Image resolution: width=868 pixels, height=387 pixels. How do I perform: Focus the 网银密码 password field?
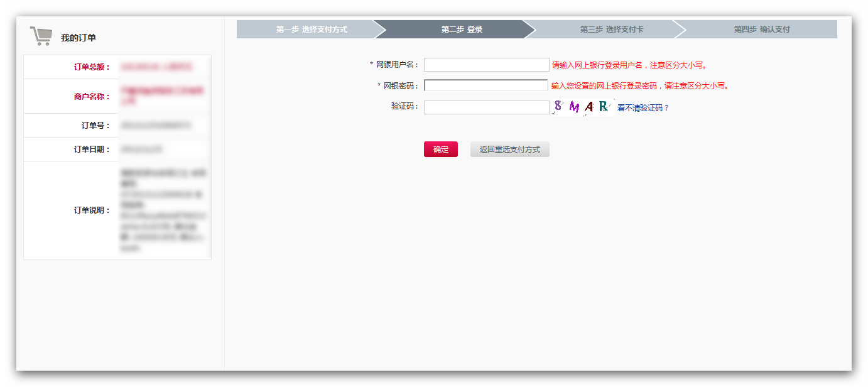tap(486, 85)
